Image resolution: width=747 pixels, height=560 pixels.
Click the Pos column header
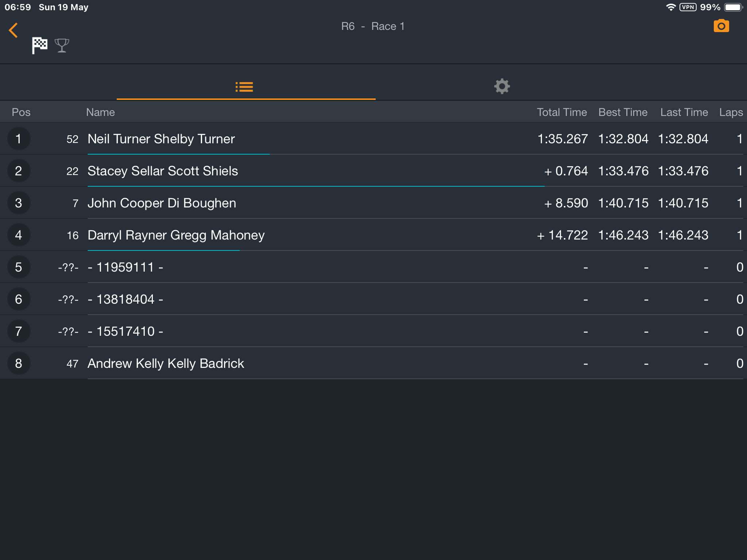coord(21,112)
